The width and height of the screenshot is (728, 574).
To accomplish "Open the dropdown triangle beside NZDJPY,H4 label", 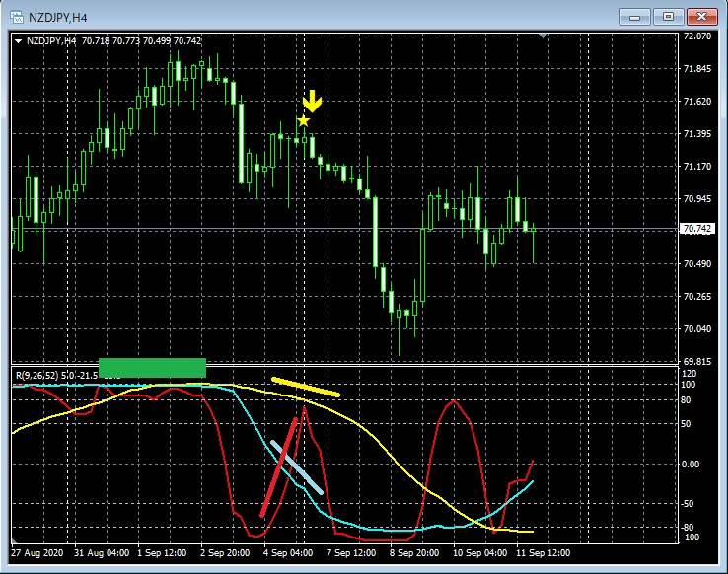I will (19, 40).
